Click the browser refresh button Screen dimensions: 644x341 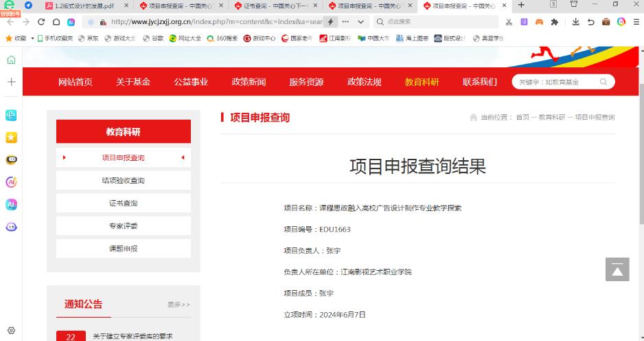tap(41, 22)
